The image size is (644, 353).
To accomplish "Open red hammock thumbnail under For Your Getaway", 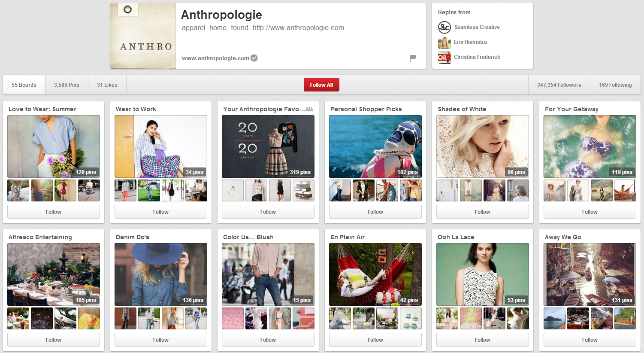I will tap(625, 190).
